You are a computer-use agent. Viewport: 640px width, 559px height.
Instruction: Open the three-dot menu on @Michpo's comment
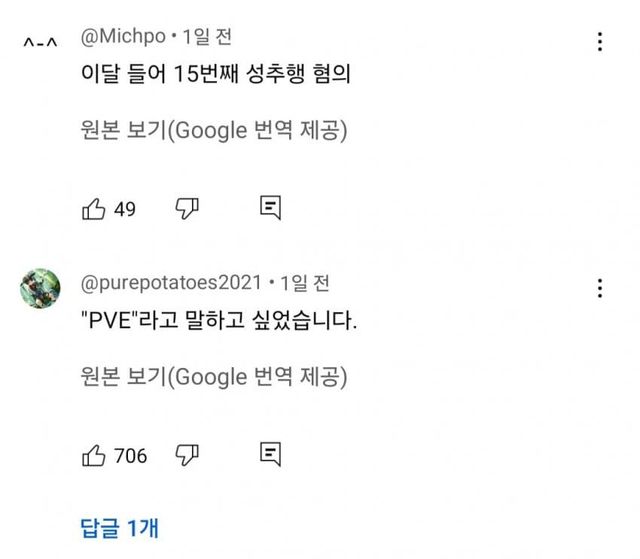pyautogui.click(x=599, y=42)
